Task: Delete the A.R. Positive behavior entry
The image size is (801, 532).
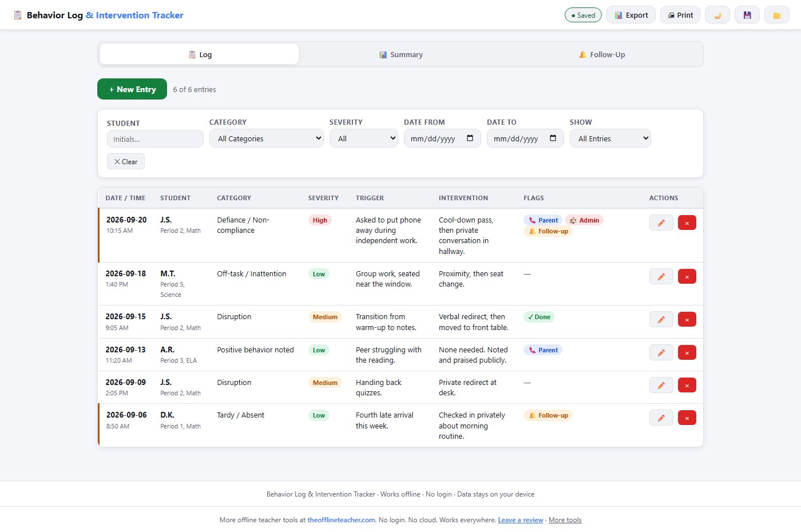Action: point(687,352)
